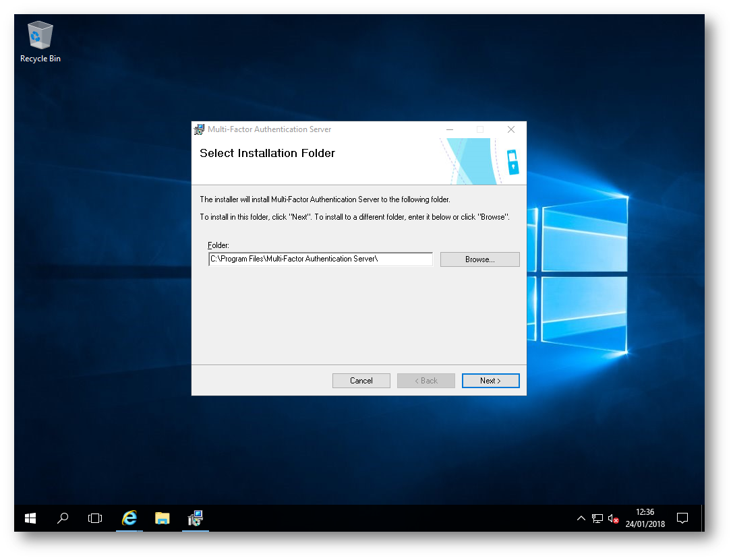Click the Select Installation Folder heading
The width and height of the screenshot is (733, 560).
[x=268, y=153]
